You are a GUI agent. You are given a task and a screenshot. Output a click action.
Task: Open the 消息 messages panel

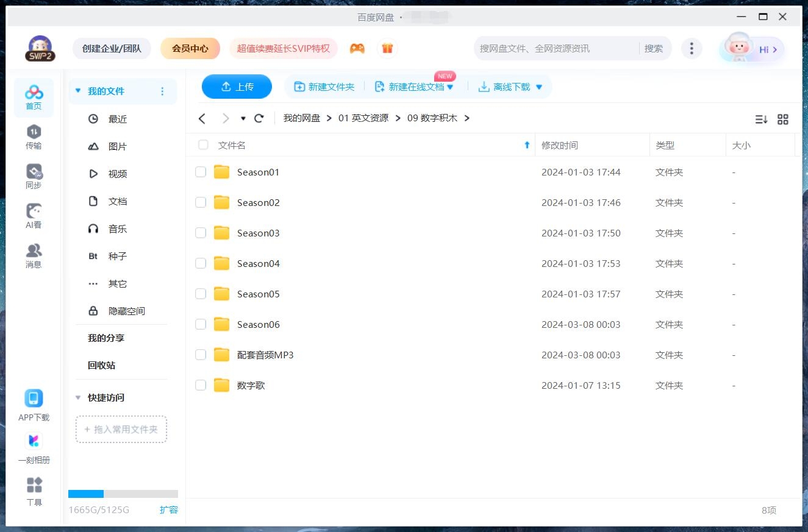click(34, 256)
